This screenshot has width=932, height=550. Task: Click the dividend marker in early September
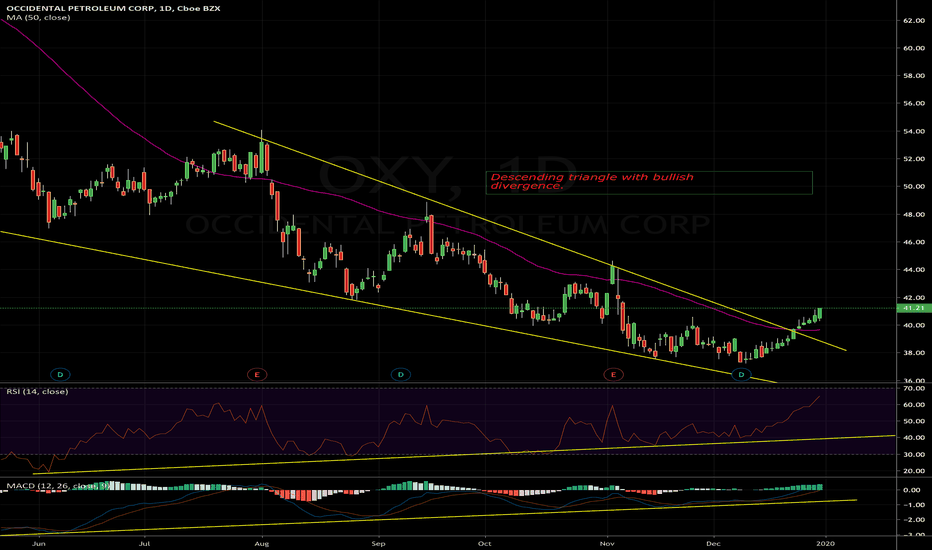tap(401, 375)
